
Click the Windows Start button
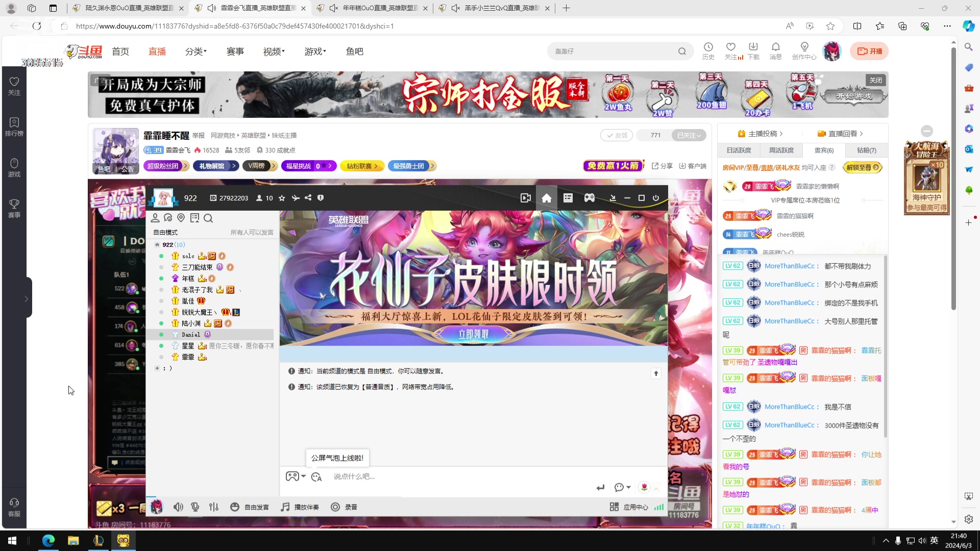click(12, 541)
